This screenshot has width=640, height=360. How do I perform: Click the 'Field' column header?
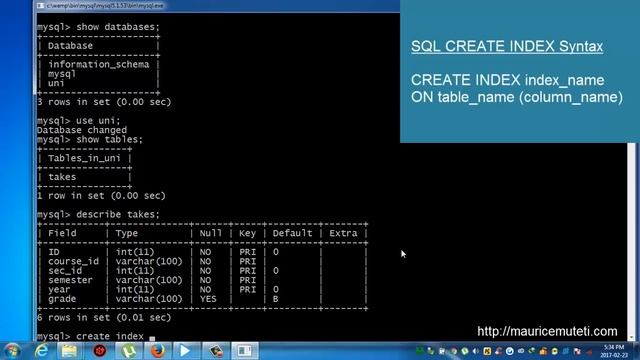[x=62, y=233]
